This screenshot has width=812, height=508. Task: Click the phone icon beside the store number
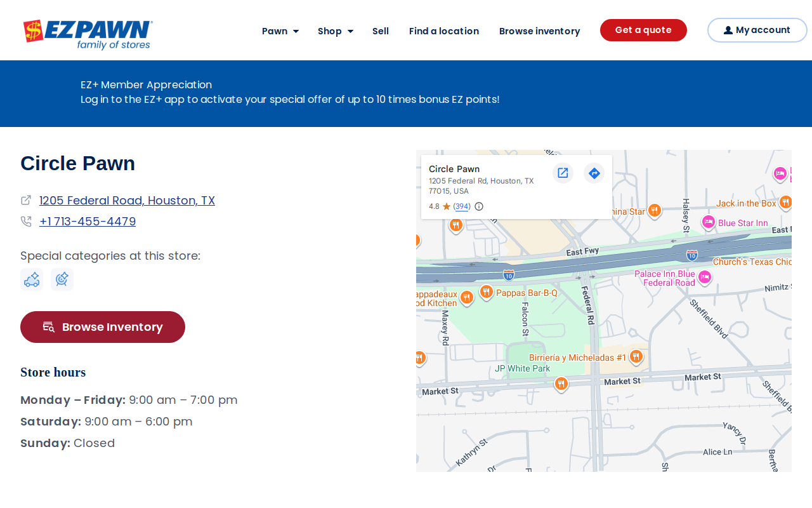[x=26, y=221]
